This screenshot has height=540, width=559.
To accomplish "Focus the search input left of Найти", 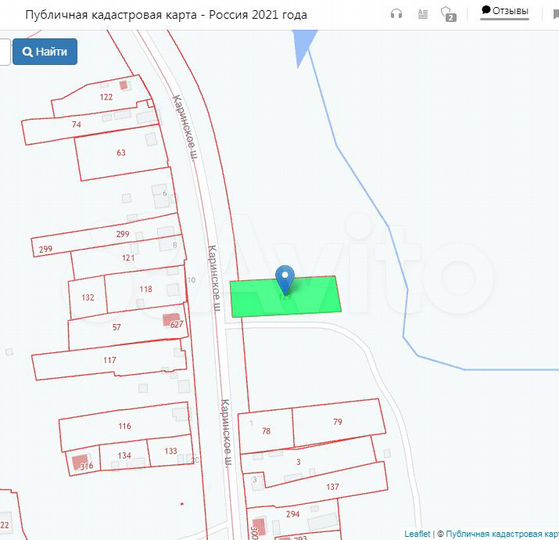I will point(5,52).
